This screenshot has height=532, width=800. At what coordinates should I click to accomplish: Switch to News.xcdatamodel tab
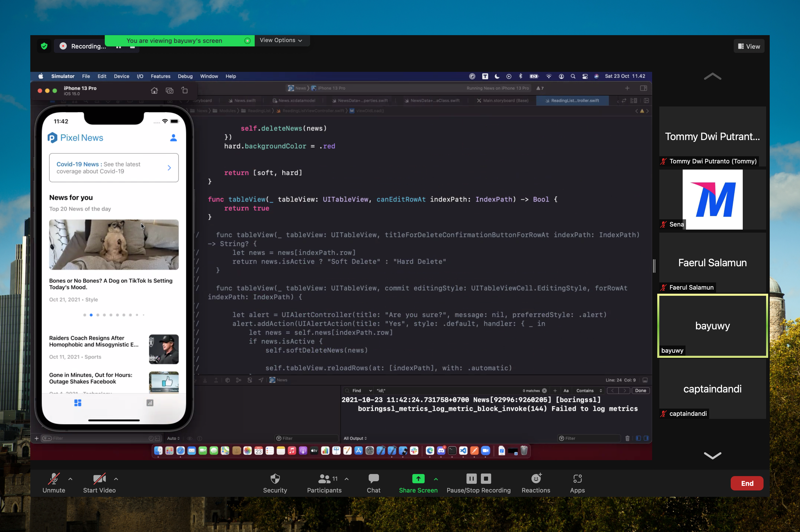[x=294, y=101]
